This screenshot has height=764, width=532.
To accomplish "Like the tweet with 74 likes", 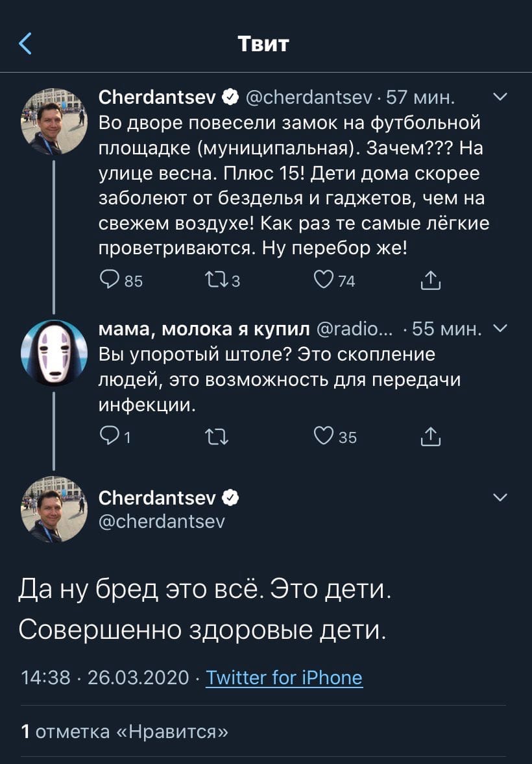I will coord(334,280).
